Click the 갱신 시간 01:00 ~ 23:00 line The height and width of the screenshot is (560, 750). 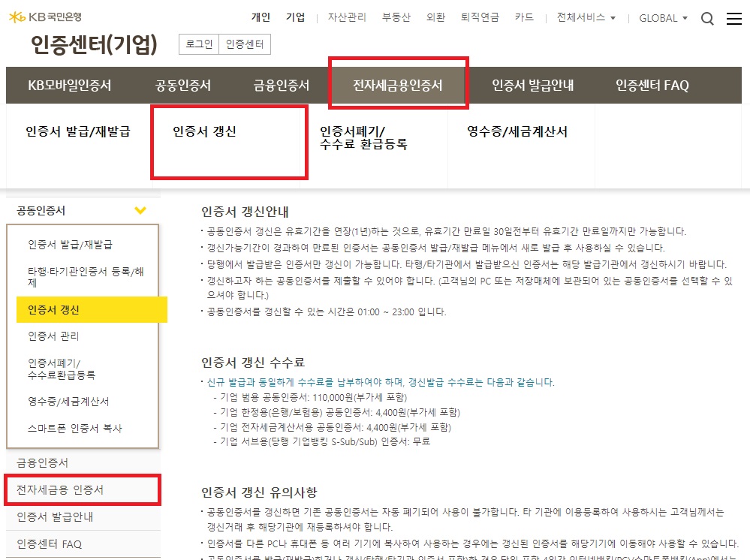327,312
